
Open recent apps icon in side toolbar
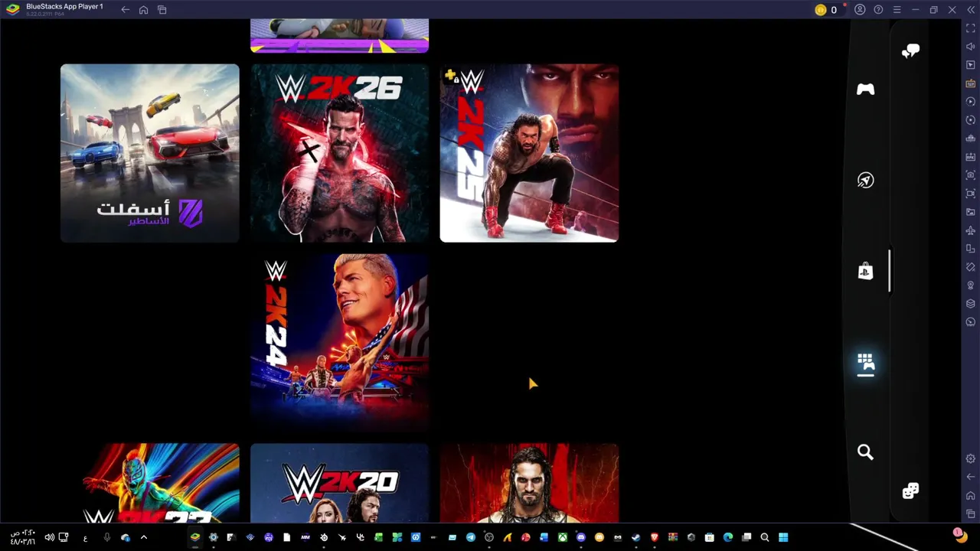pos(971,514)
